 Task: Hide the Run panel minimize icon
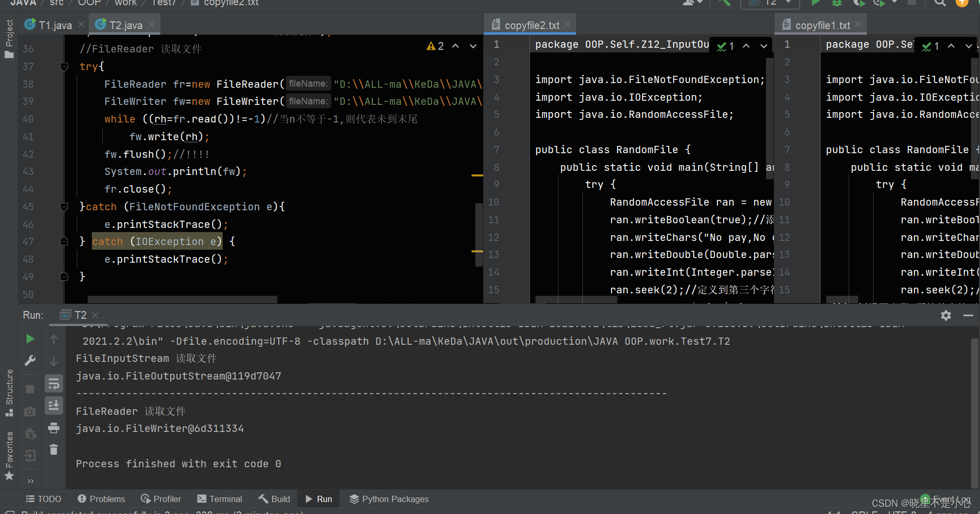[x=968, y=315]
